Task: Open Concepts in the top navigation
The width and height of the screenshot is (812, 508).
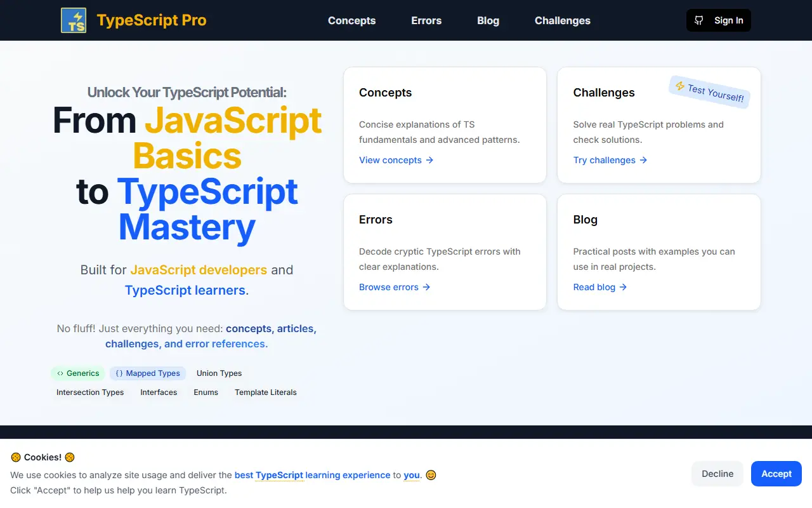Action: [351, 20]
